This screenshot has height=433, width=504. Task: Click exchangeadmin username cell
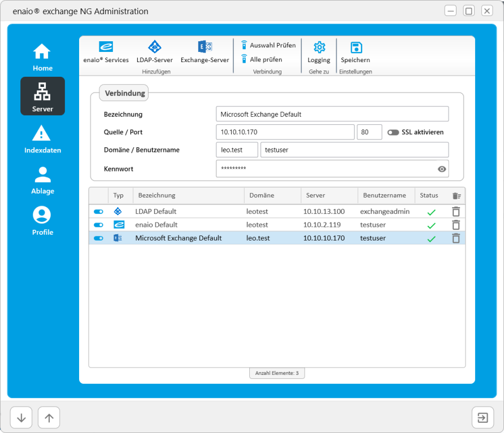point(385,211)
